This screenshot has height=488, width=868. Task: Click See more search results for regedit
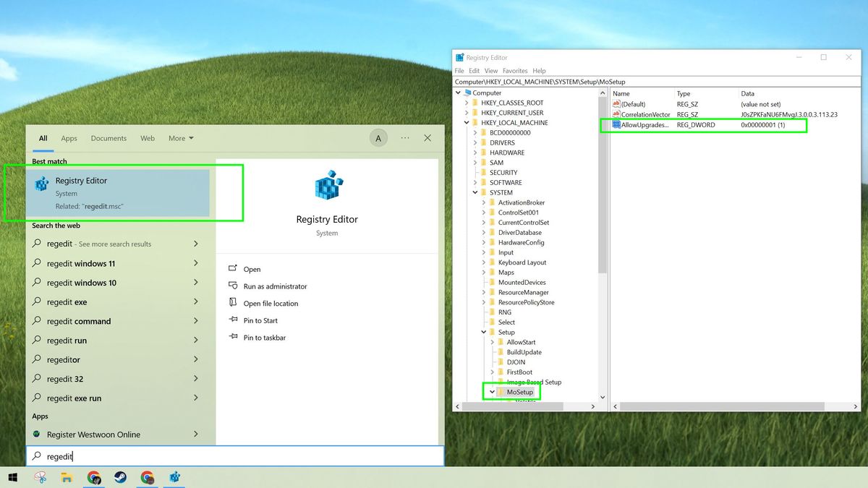coord(116,244)
